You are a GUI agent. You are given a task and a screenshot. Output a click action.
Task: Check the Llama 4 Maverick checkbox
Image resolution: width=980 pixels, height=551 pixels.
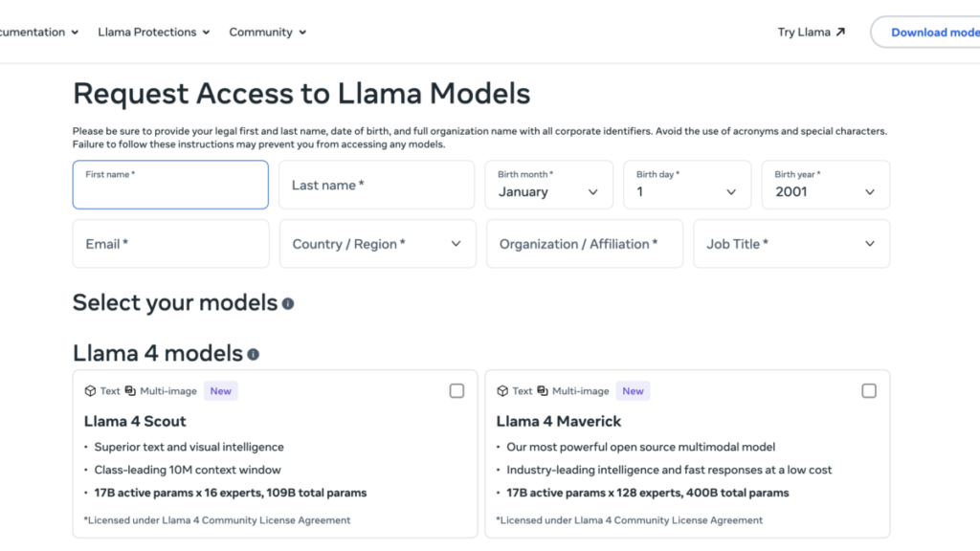pos(869,391)
